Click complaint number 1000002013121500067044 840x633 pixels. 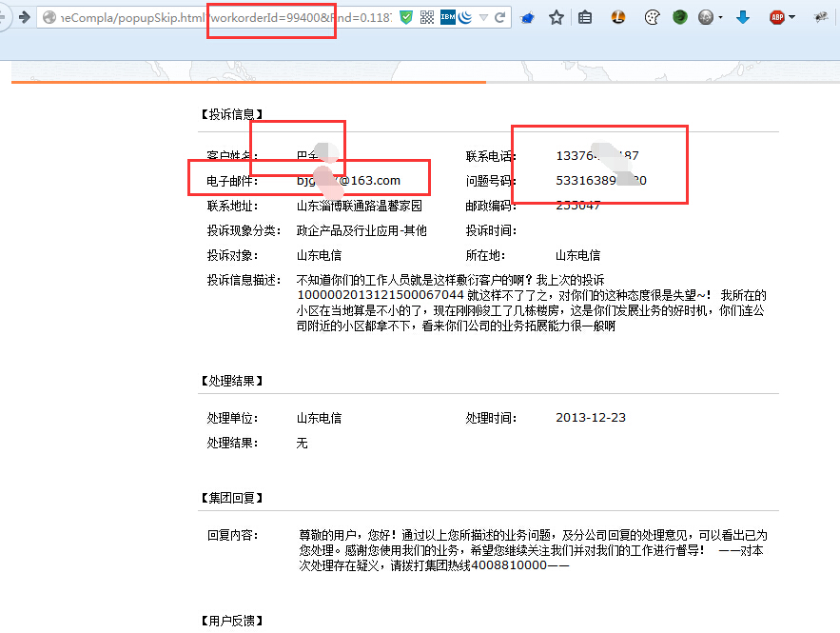[381, 295]
